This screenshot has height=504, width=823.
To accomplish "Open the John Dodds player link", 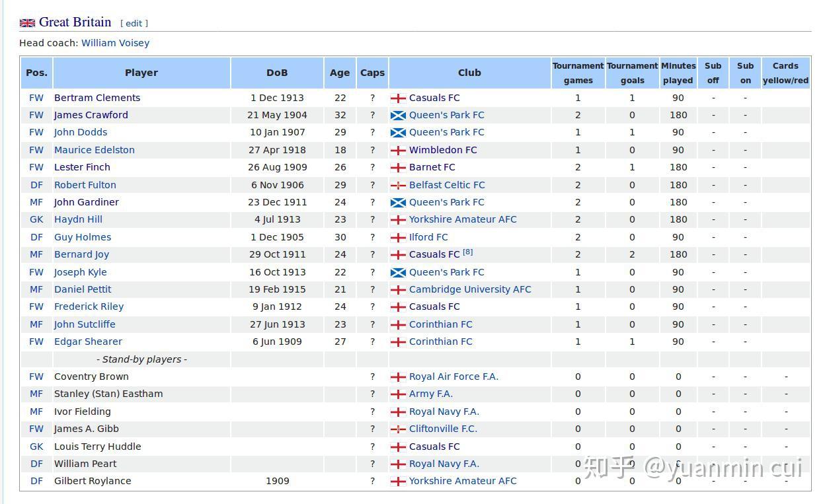I will (x=81, y=132).
